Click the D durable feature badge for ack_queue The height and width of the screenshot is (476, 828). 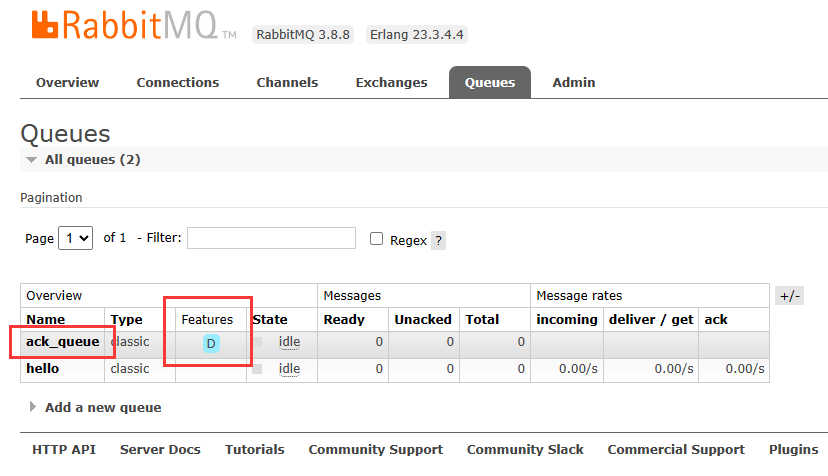click(x=211, y=344)
